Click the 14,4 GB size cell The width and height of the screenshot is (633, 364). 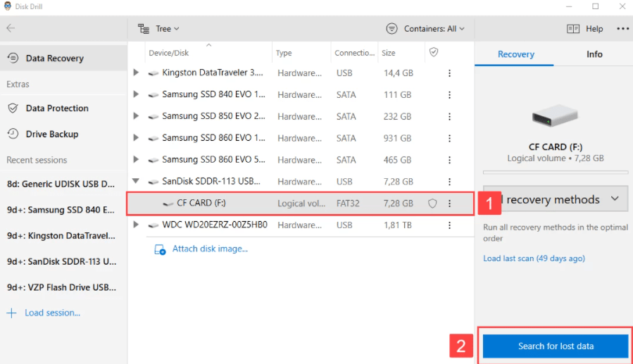(398, 73)
